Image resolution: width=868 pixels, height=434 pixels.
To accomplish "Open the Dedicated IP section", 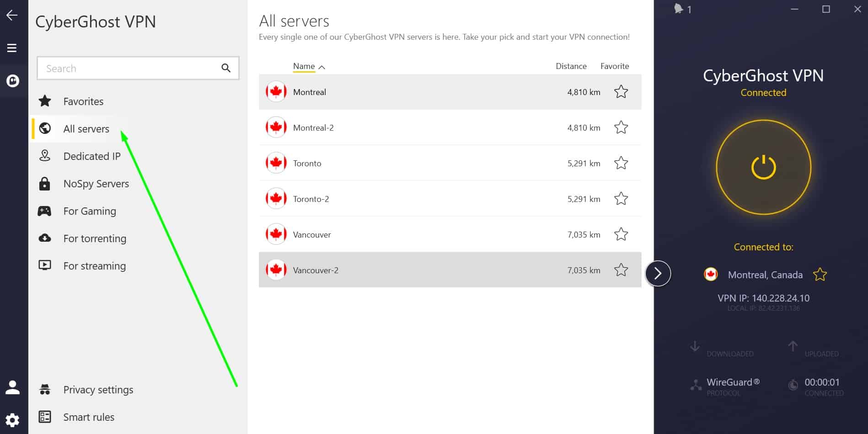I will [92, 156].
